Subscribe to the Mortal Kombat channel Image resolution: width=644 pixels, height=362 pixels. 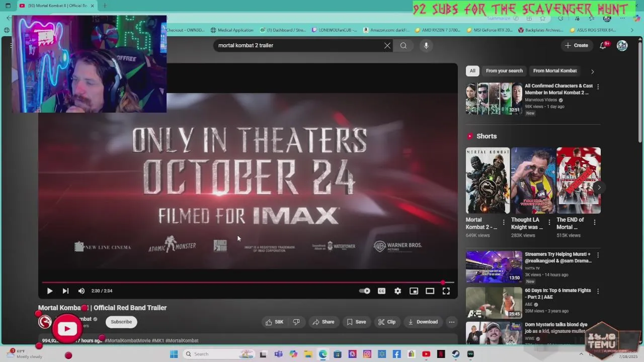[x=121, y=322]
